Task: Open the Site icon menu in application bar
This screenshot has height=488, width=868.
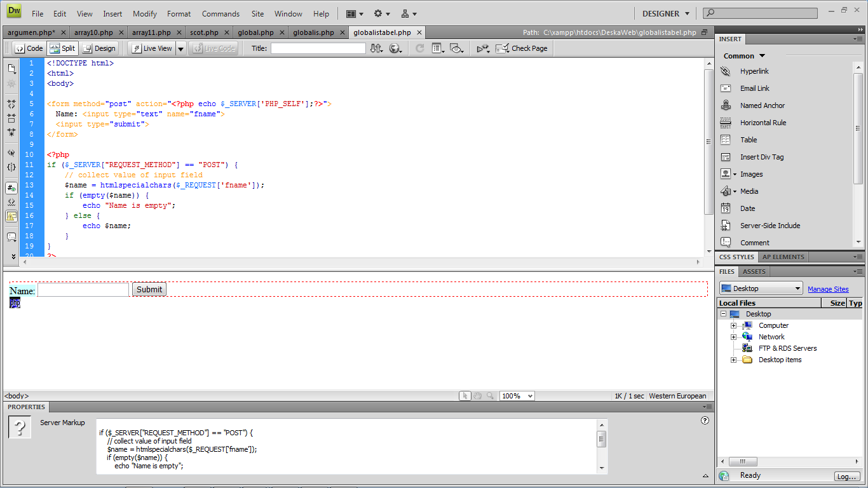Action: [409, 13]
